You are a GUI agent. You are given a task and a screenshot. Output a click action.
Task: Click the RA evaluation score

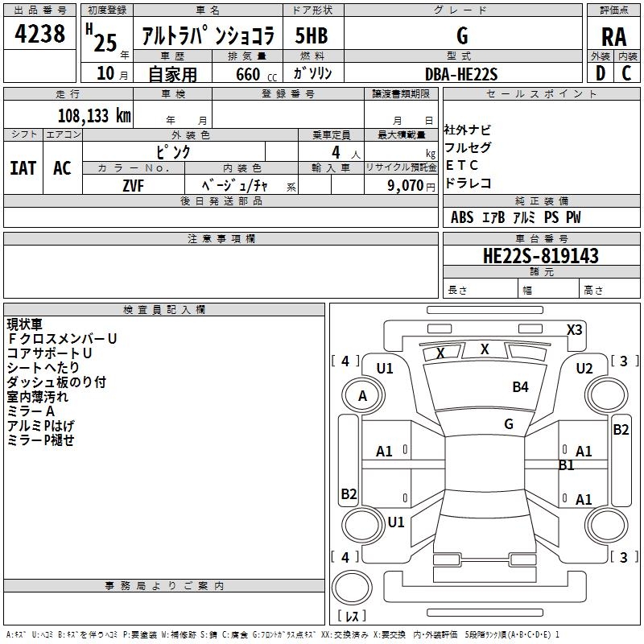click(x=613, y=36)
